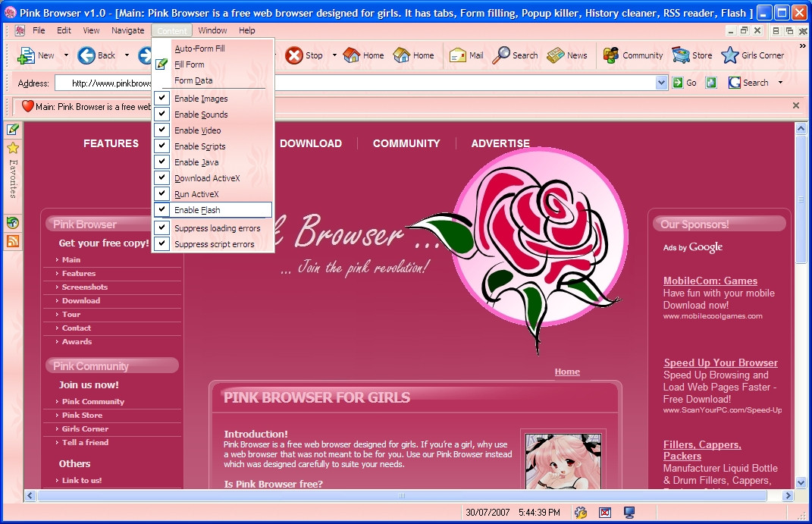Click the vertical scrollbar down arrow
Viewport: 812px width, 524px height.
[801, 483]
